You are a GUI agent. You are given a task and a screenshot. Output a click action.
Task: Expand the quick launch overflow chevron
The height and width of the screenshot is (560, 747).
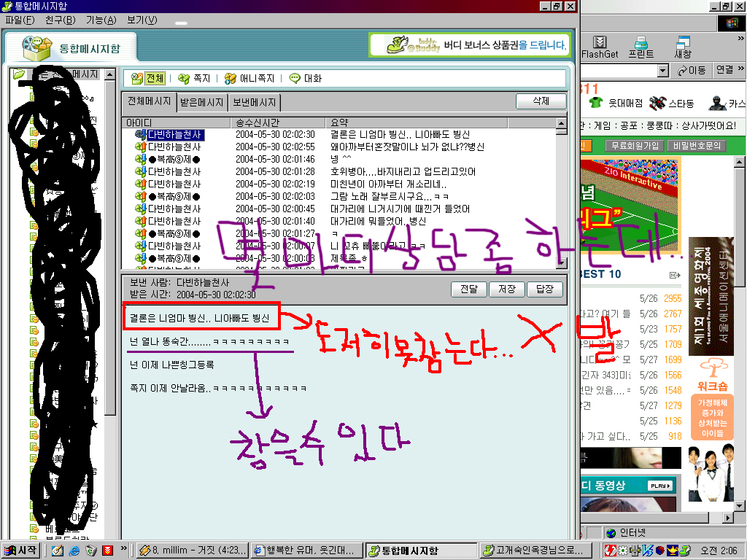click(x=124, y=548)
